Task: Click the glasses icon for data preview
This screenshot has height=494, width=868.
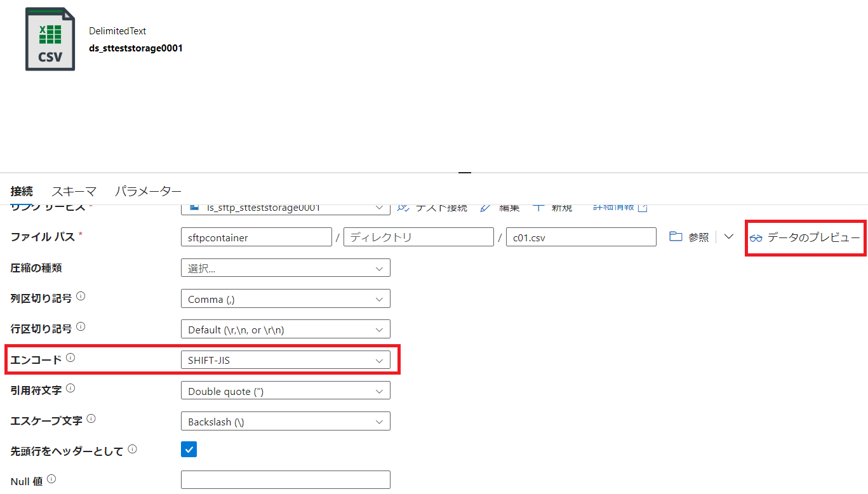Action: [756, 238]
